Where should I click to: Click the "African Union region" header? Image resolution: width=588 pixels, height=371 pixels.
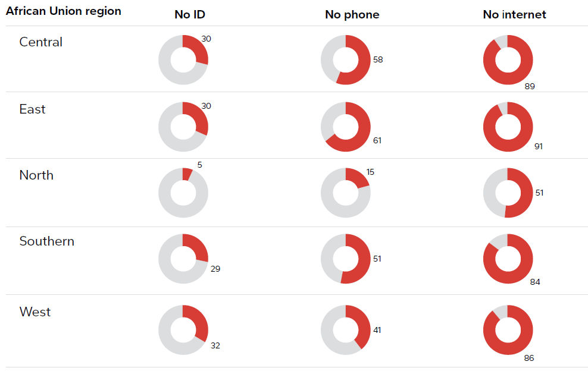(64, 11)
